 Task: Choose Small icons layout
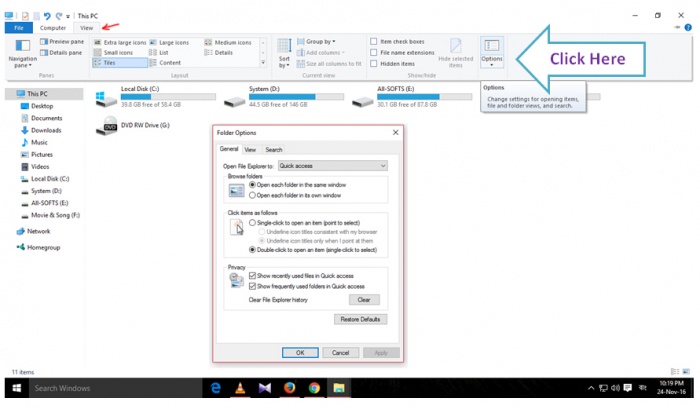(x=113, y=53)
